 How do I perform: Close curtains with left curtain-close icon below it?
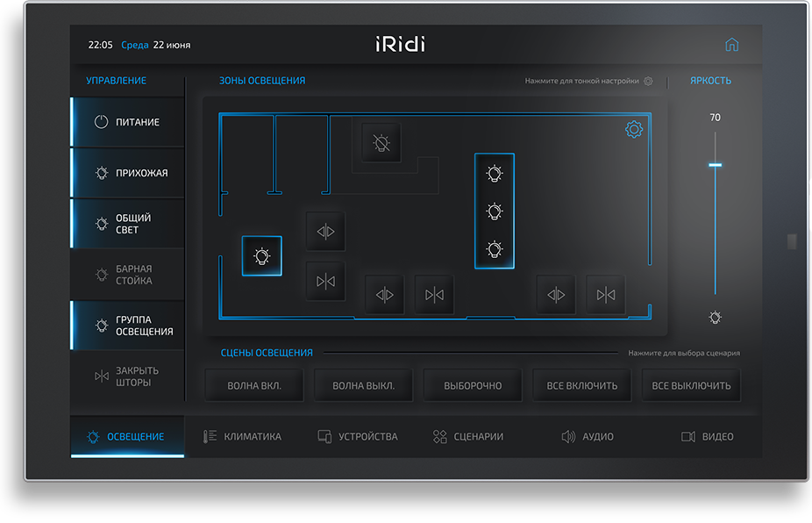coord(325,282)
